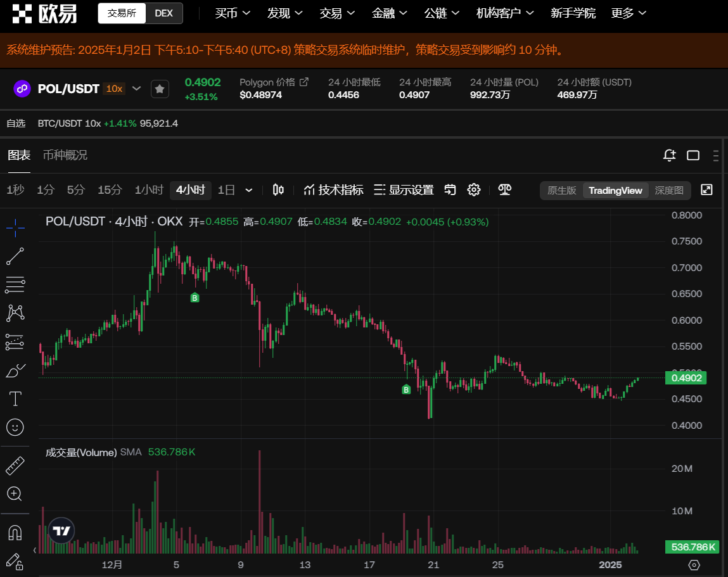
Task: Open the chart settings gear icon
Action: (474, 190)
